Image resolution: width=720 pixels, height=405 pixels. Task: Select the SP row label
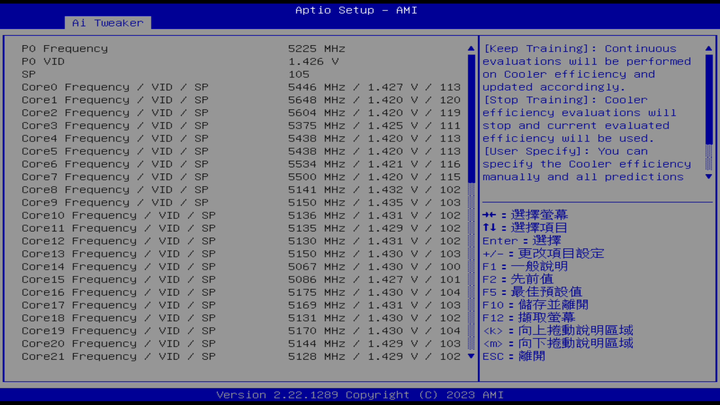28,74
